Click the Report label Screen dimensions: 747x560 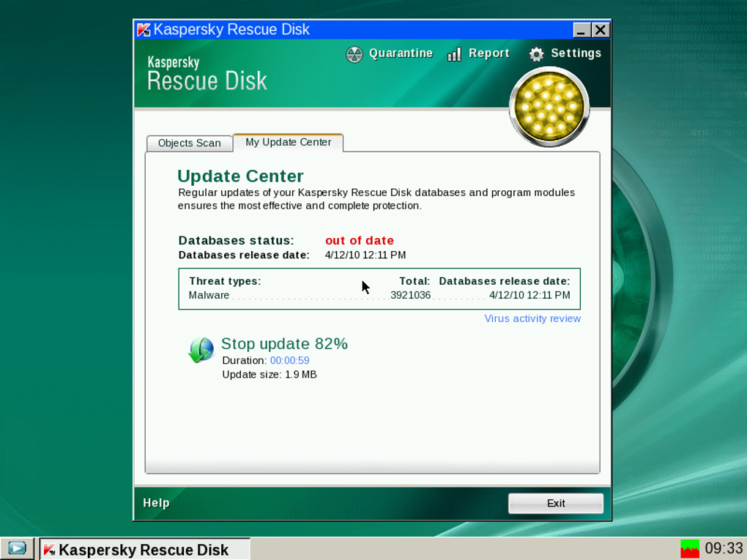(x=488, y=53)
